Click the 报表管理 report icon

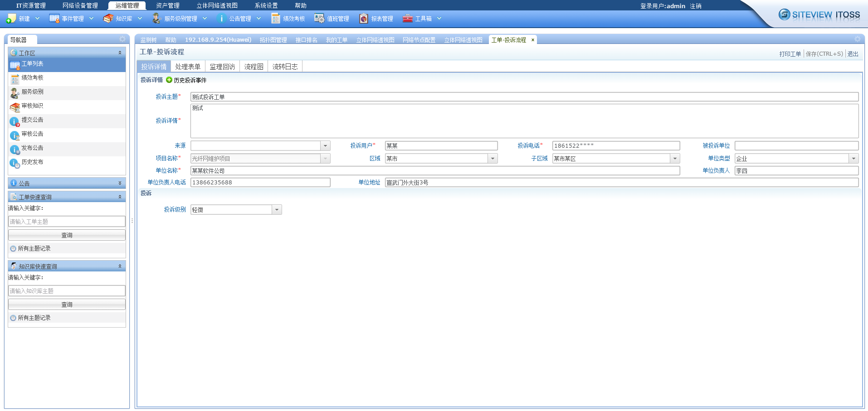(363, 18)
